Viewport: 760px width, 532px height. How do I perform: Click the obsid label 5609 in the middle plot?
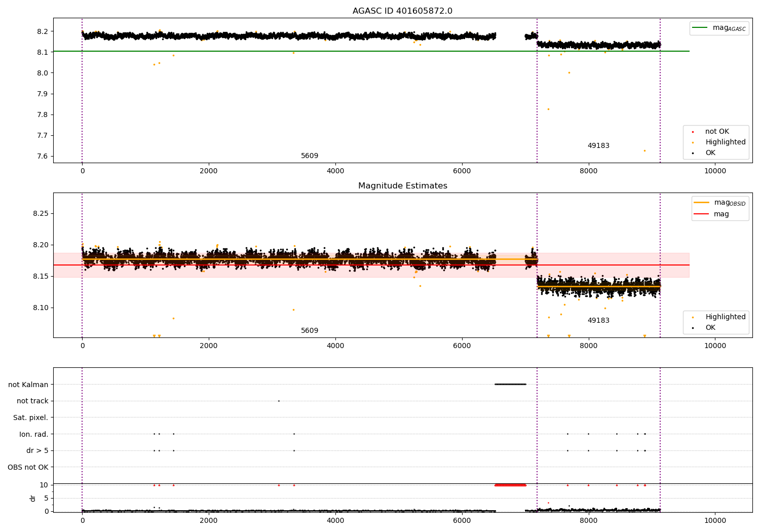(x=310, y=331)
